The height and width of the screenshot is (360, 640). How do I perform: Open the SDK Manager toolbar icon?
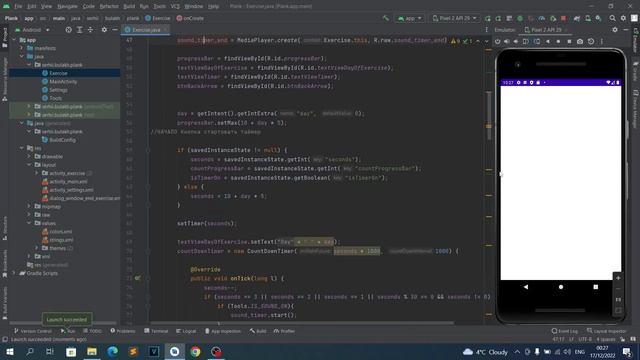click(598, 18)
